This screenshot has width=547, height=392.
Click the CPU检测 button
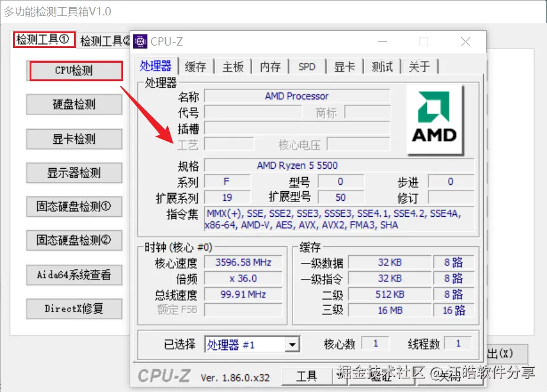[x=75, y=70]
